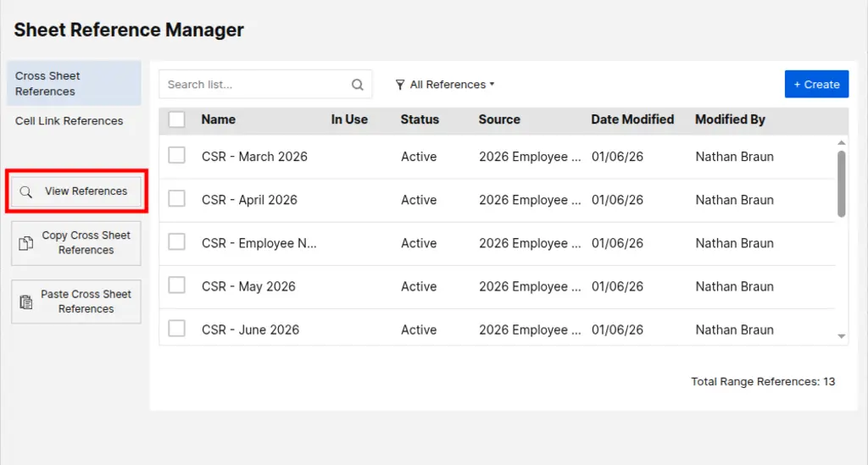Click the Modified By column header
This screenshot has width=868, height=465.
tap(730, 119)
